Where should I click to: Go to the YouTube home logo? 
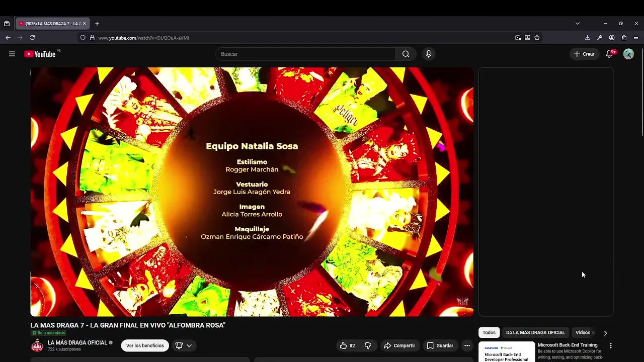click(40, 54)
